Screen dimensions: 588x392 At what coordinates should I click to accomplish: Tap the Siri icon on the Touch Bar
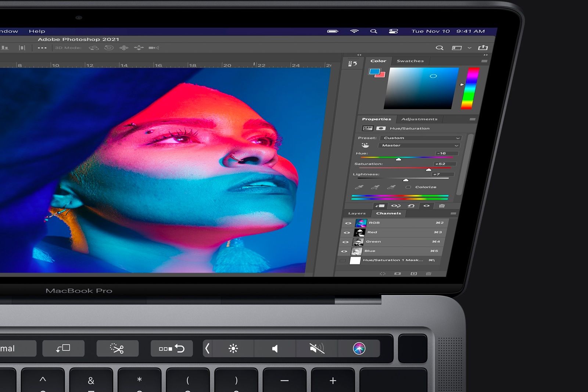click(359, 349)
